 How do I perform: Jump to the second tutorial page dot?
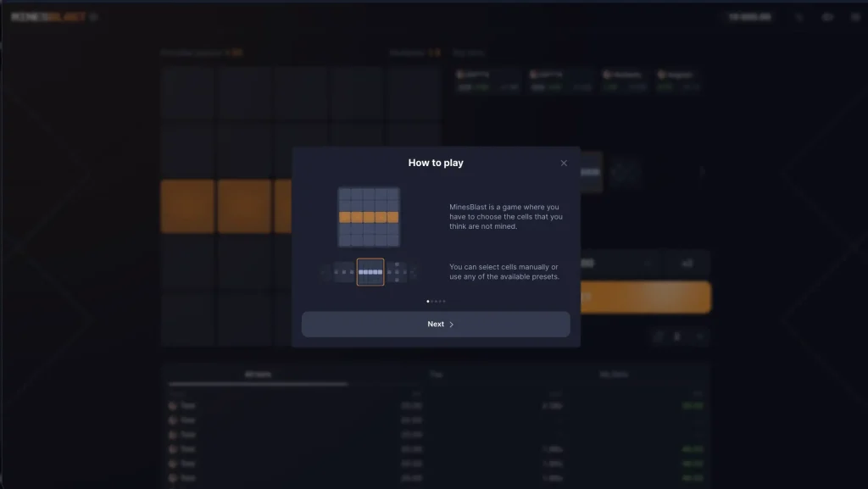click(x=431, y=301)
